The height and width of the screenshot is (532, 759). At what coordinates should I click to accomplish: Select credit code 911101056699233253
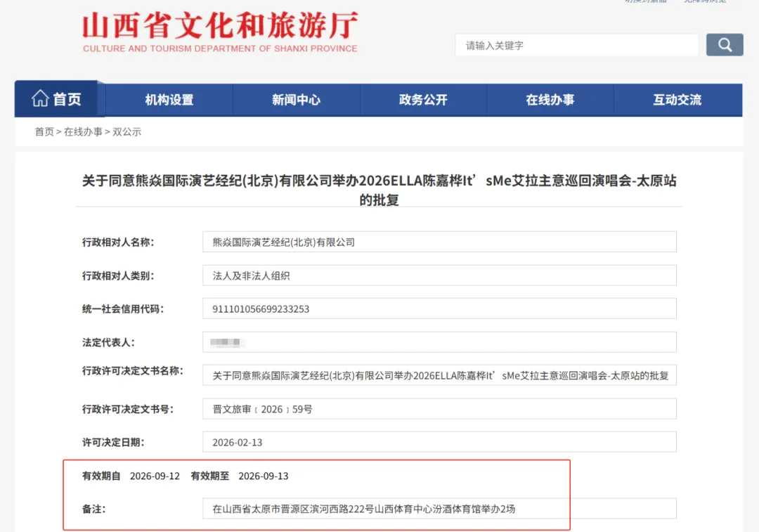point(261,309)
